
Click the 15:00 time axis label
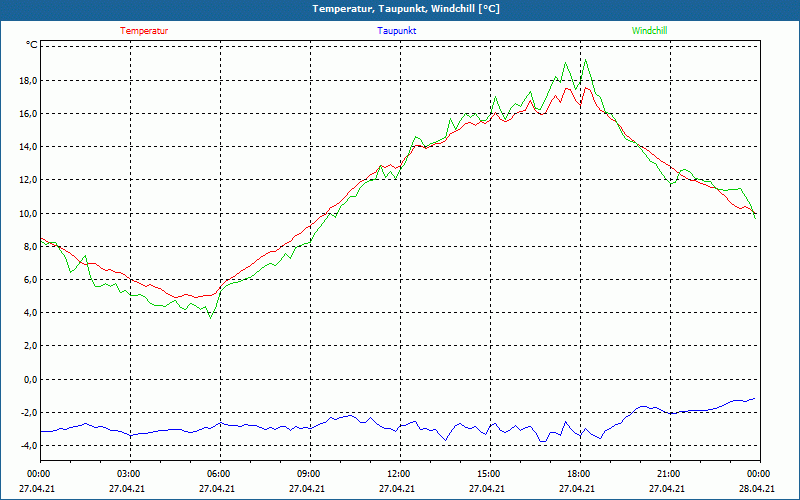490,474
